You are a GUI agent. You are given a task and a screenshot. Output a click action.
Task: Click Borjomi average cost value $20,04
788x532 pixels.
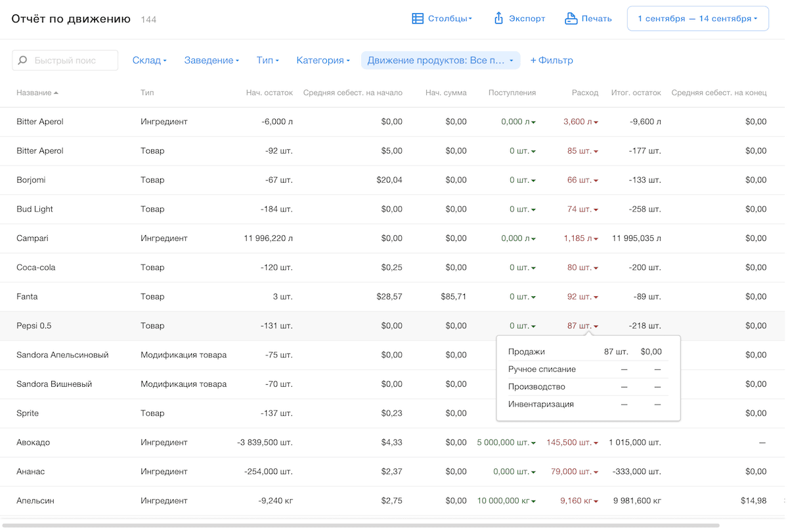coord(389,180)
